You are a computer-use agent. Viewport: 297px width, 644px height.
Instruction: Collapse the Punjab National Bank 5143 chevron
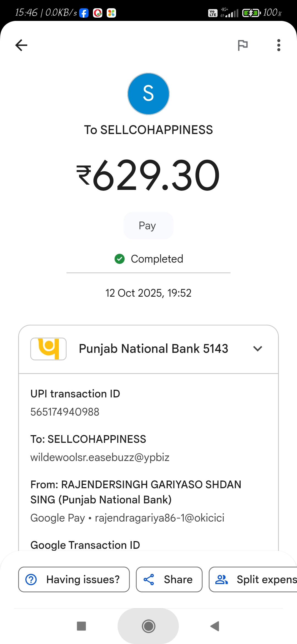click(x=258, y=349)
